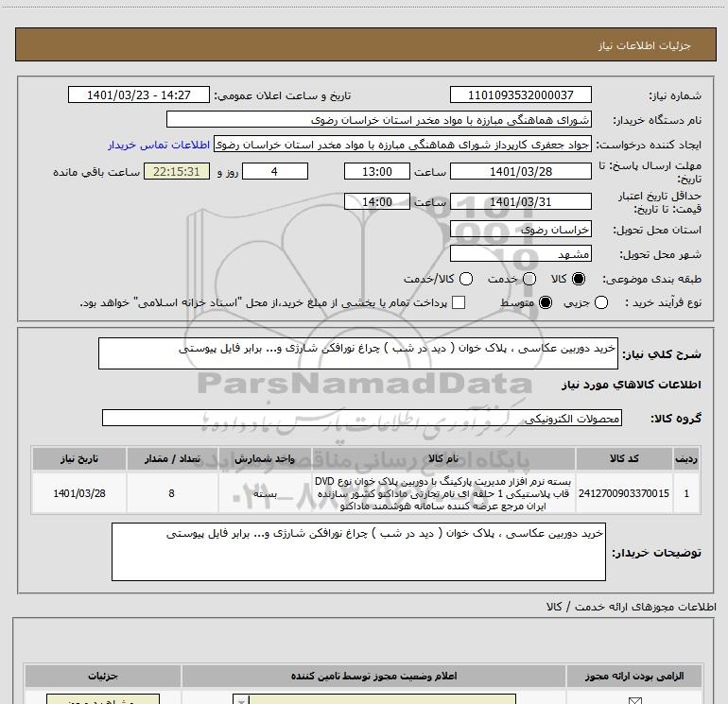The width and height of the screenshot is (728, 704).
Task: Click goods group field محصولات الکترونیکی
Action: (x=362, y=418)
